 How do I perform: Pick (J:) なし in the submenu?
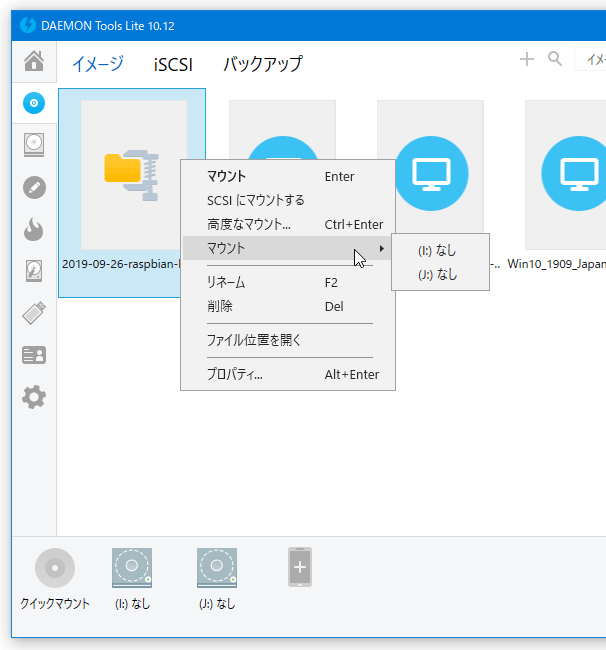point(440,274)
